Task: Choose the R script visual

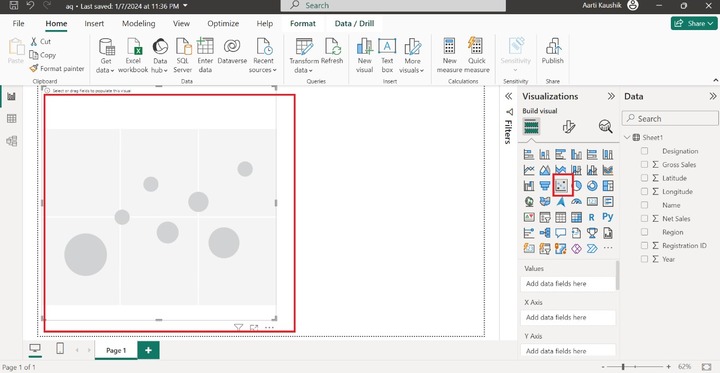Action: [x=592, y=217]
